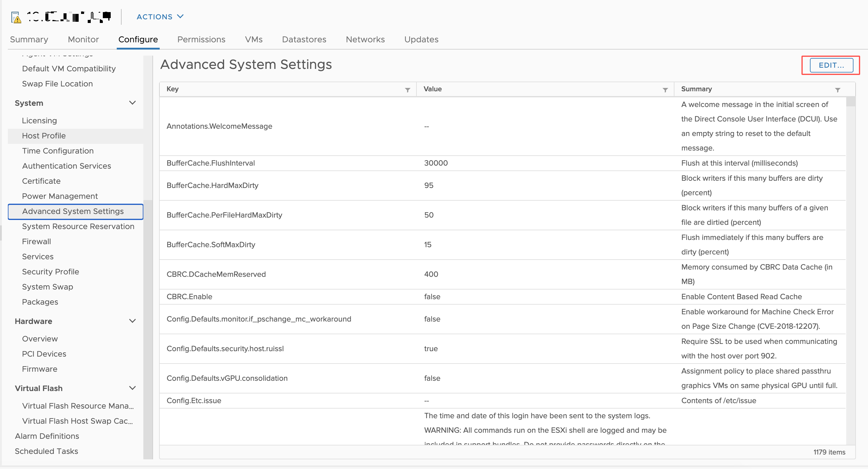The image size is (868, 469).
Task: Select Firewall in the sidebar
Action: [x=36, y=241]
